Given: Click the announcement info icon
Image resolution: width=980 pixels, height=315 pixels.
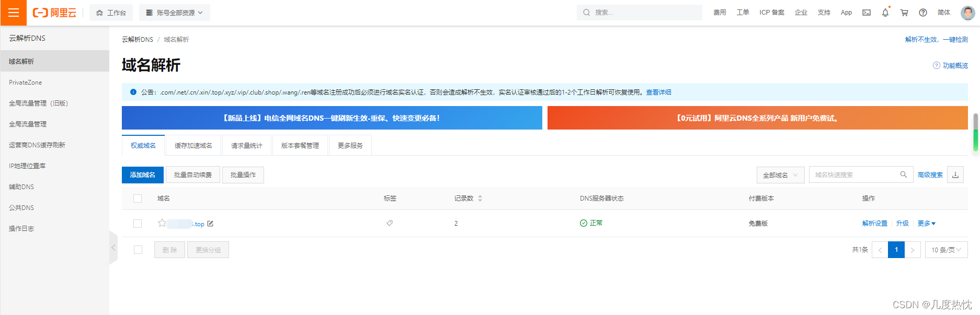Looking at the screenshot, I should pos(133,92).
